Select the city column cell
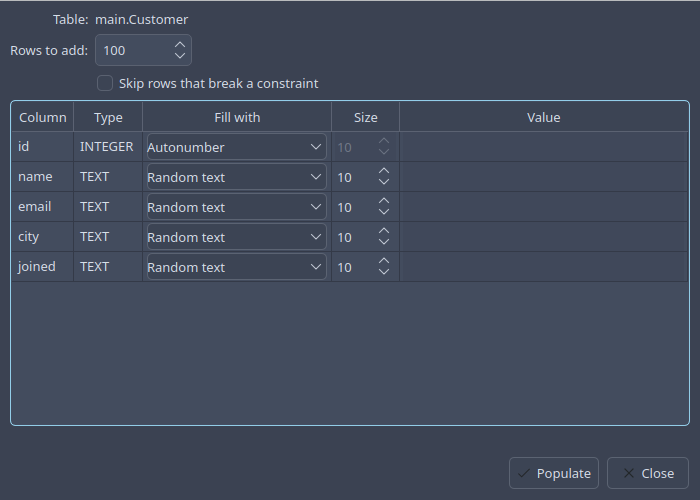700x500 pixels. coord(42,236)
